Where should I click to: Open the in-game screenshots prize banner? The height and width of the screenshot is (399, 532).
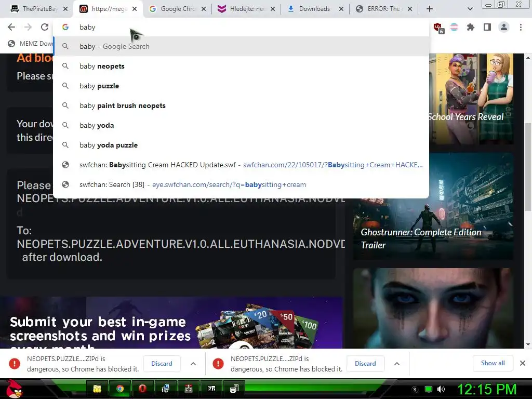pos(171,323)
